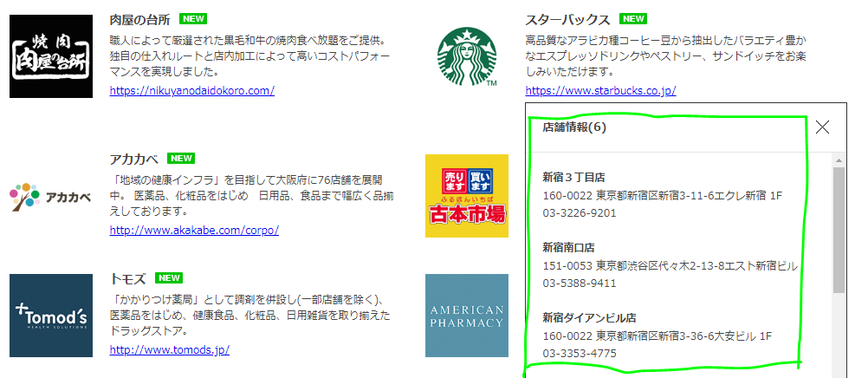Click the NEW badge beside 肉屋の台所

(x=193, y=19)
